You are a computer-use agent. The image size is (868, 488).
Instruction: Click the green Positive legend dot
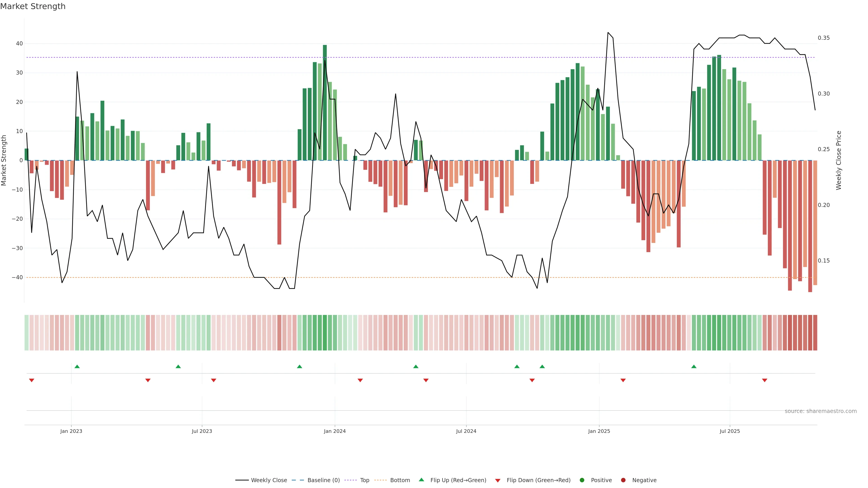[x=582, y=480]
